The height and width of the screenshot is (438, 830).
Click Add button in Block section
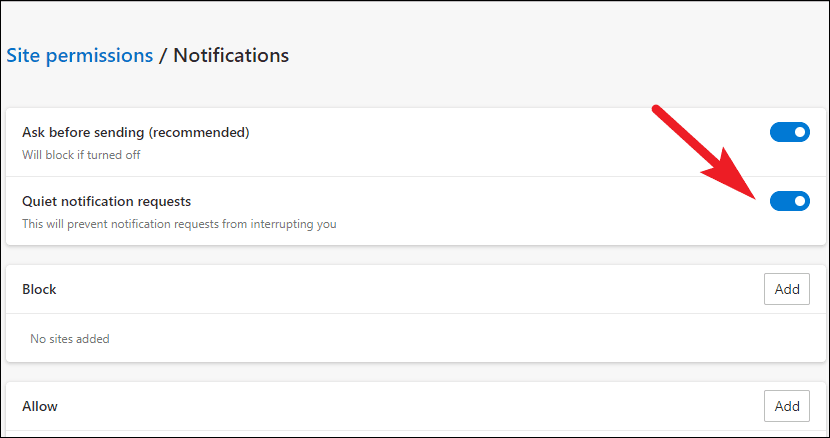coord(787,289)
